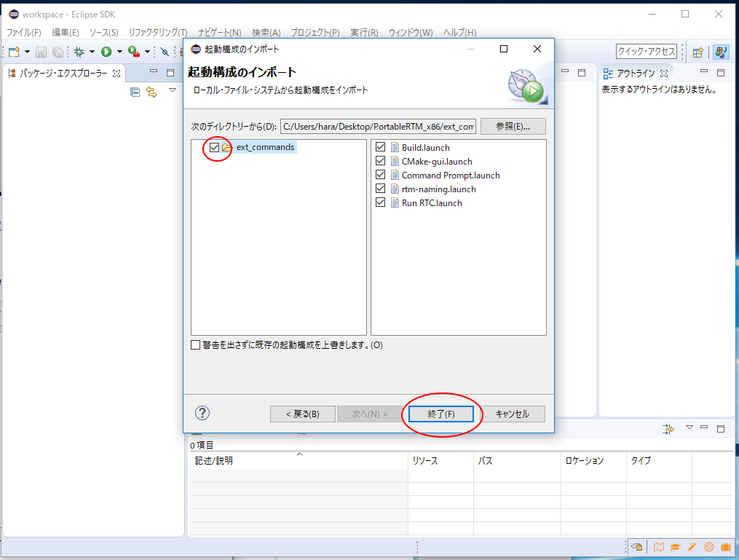Open the ウィンドウ(W) menu
The width and height of the screenshot is (739, 560).
411,33
